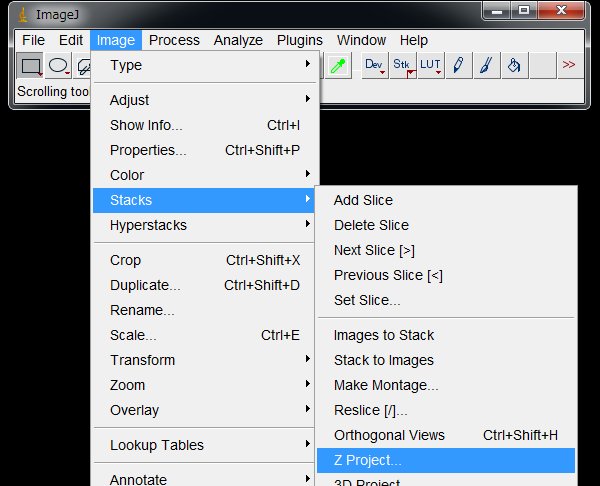Choose Rename... menu entry
This screenshot has width=600, height=486.
[204, 310]
